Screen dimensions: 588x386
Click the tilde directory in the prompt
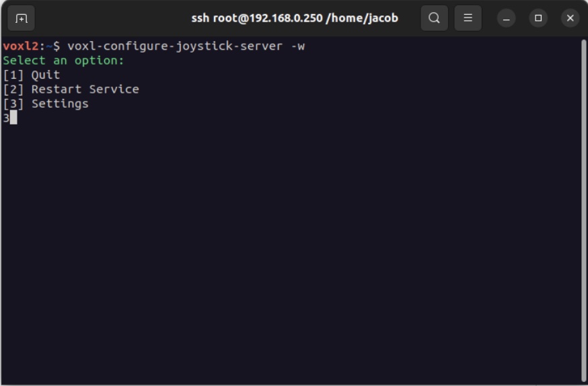point(49,46)
